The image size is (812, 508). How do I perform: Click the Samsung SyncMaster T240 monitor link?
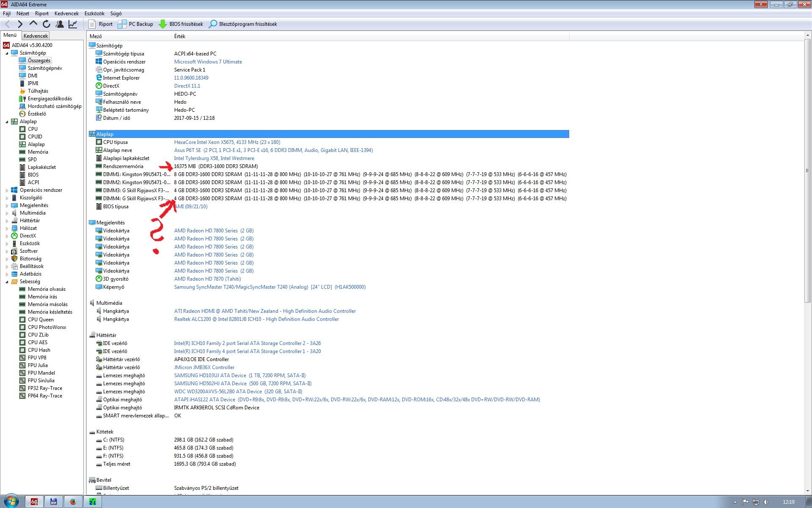tap(270, 287)
